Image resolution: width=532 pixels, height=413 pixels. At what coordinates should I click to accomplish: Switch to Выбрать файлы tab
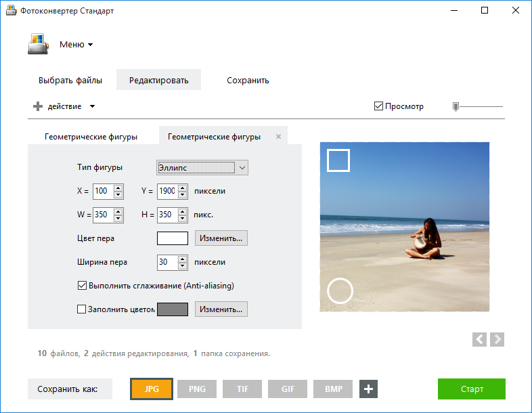point(70,81)
